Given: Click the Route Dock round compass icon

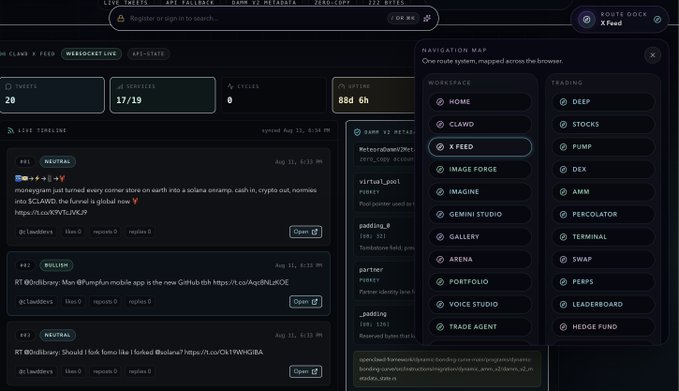Looking at the screenshot, I should pos(587,19).
